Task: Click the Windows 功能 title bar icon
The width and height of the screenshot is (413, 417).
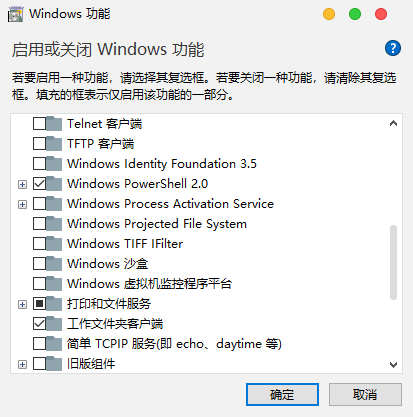Action: tap(15, 14)
